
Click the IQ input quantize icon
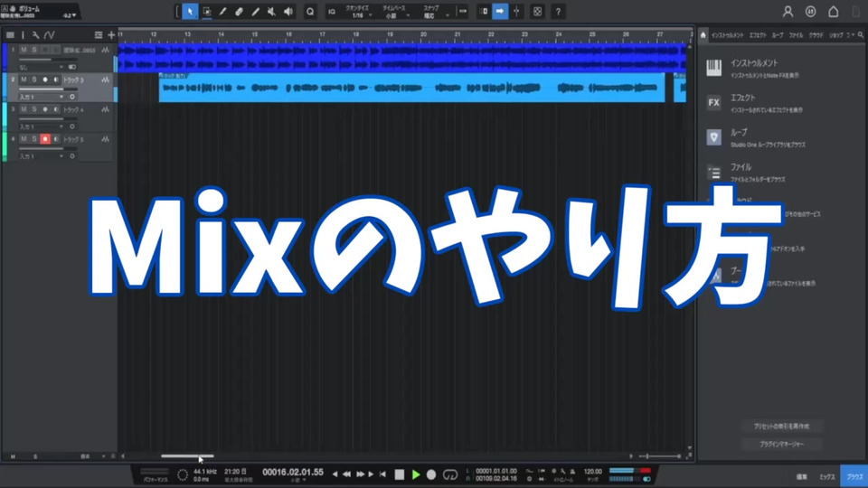coord(332,12)
